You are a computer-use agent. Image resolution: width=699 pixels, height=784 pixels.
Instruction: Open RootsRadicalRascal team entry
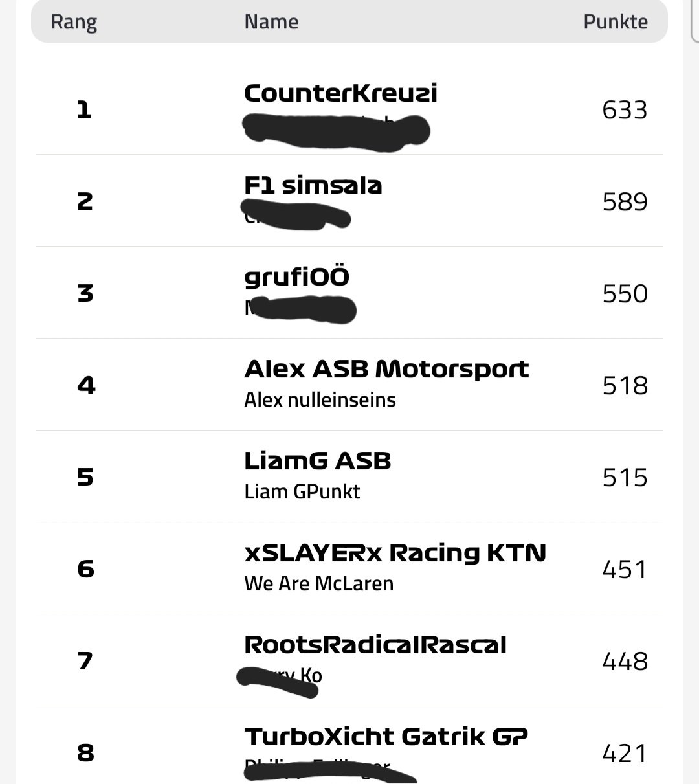click(375, 645)
